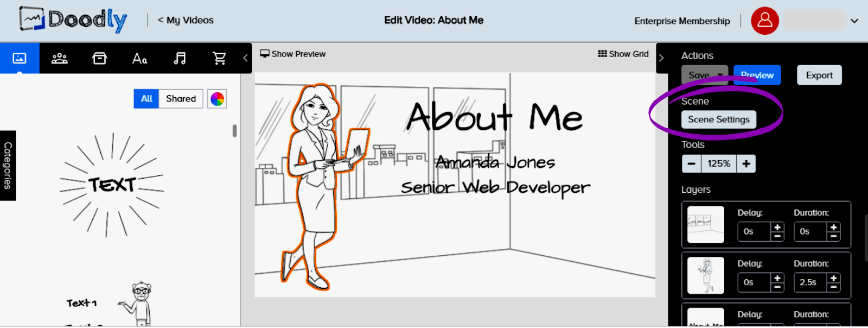
Task: Open Scene Settings
Action: [x=719, y=119]
